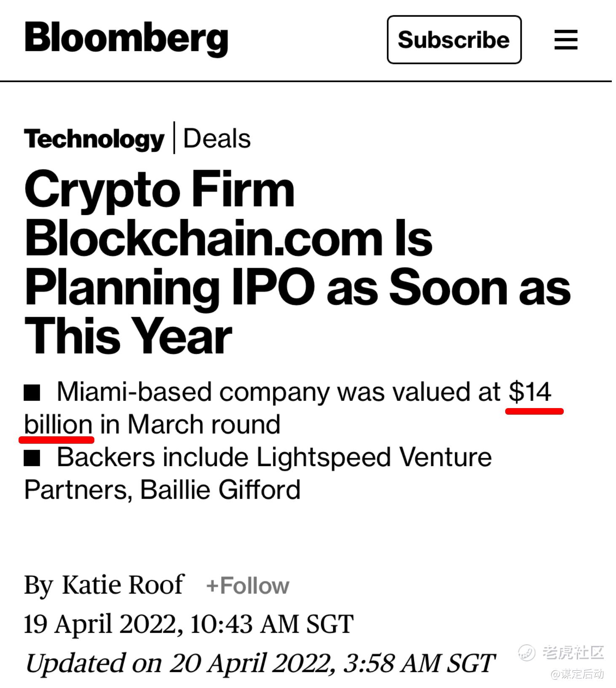Click the Bloomberg logo

[126, 39]
